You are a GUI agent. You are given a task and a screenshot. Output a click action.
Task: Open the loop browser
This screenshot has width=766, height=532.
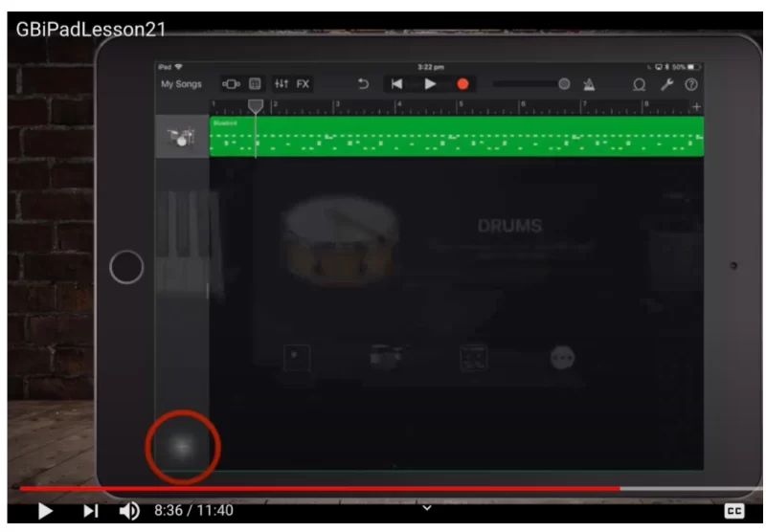point(639,84)
